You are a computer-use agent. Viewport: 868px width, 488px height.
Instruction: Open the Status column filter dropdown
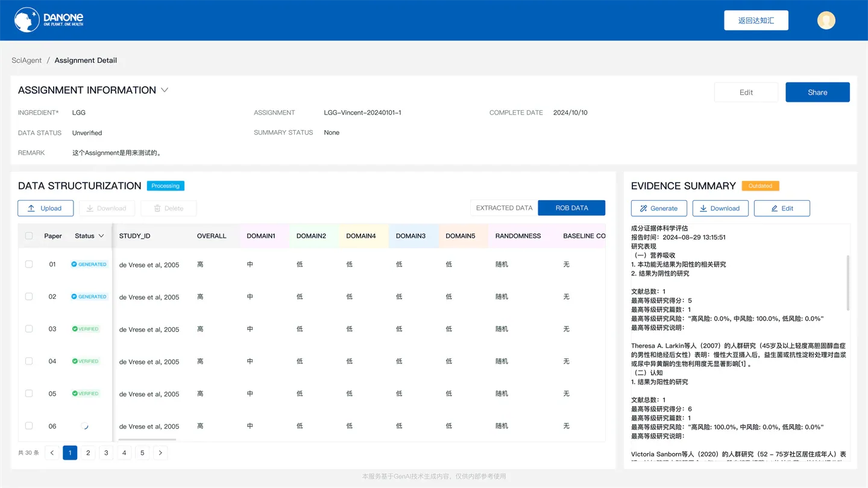pos(101,236)
